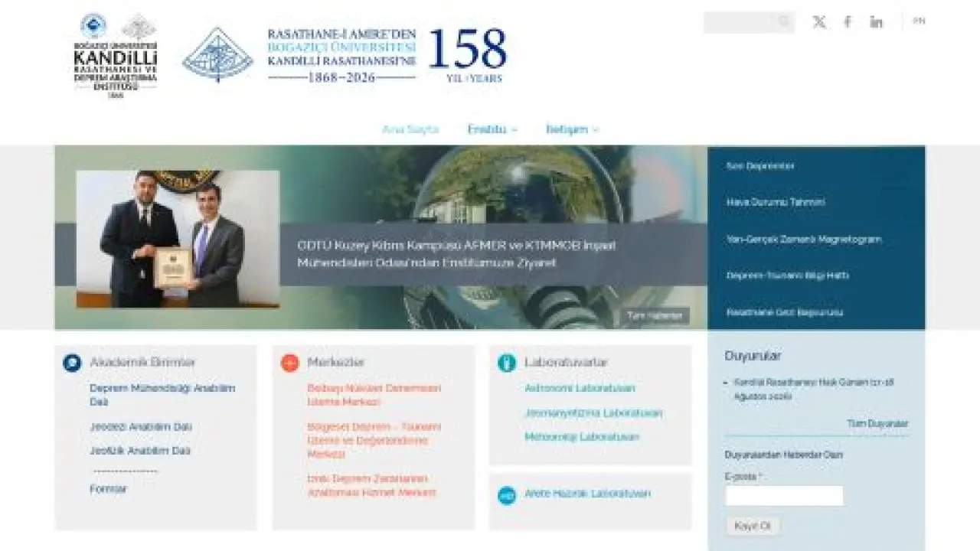Open the Formlar link

(x=109, y=489)
